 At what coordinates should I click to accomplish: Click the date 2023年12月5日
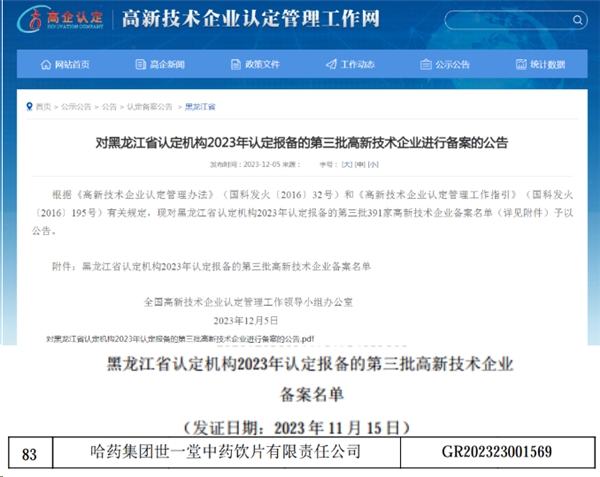246,321
